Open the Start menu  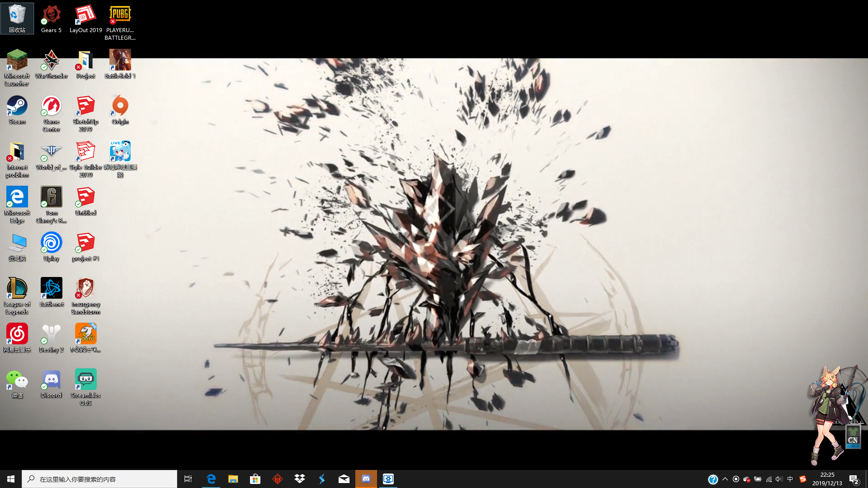coord(9,479)
